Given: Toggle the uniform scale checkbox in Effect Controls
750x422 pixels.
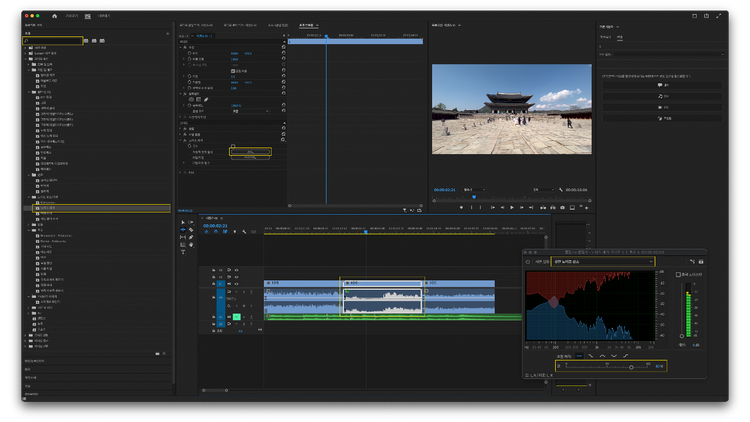Looking at the screenshot, I should pos(233,71).
